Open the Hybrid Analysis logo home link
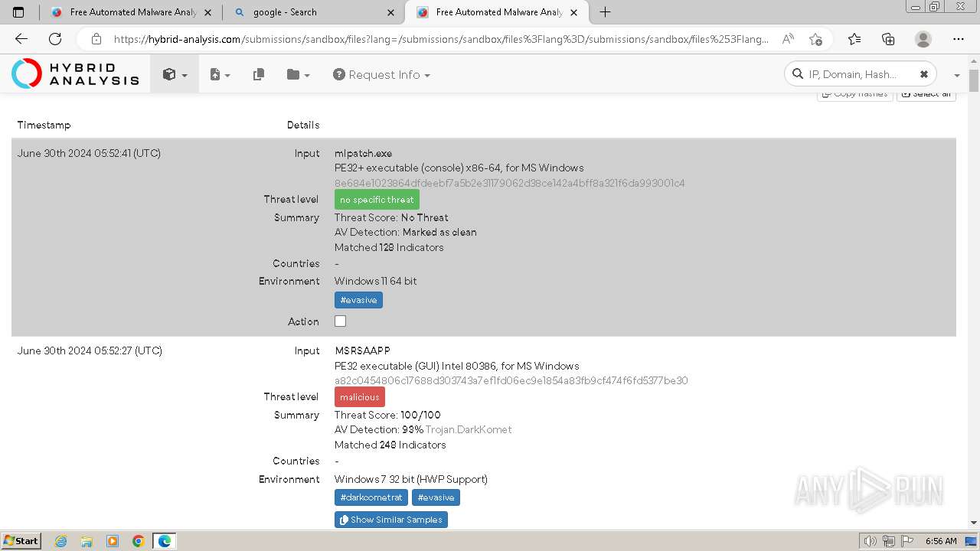 click(75, 74)
